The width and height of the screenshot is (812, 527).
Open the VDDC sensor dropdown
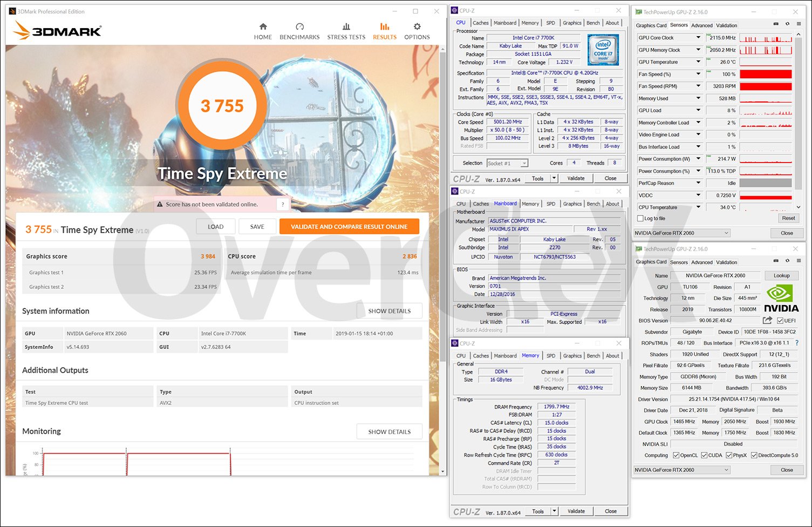pos(698,195)
